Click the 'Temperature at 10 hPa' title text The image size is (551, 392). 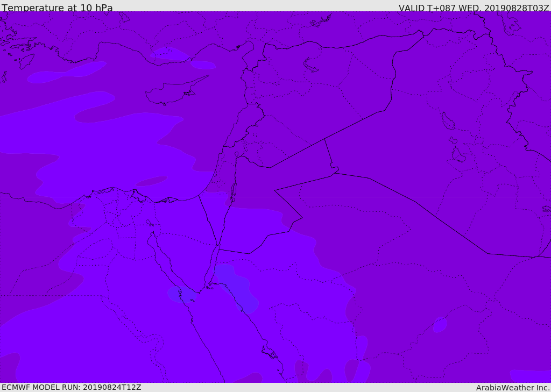pyautogui.click(x=57, y=8)
